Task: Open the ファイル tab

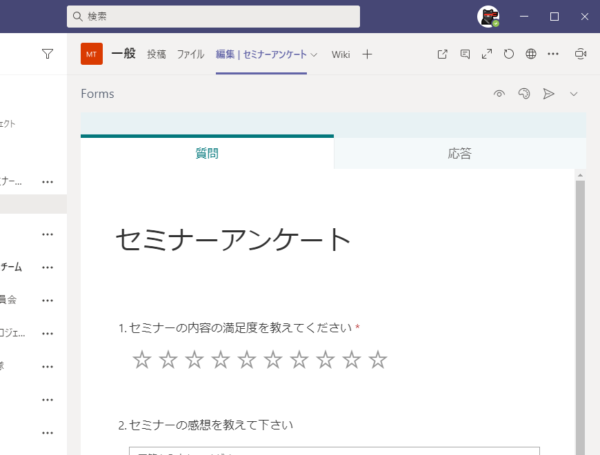Action: [190, 54]
